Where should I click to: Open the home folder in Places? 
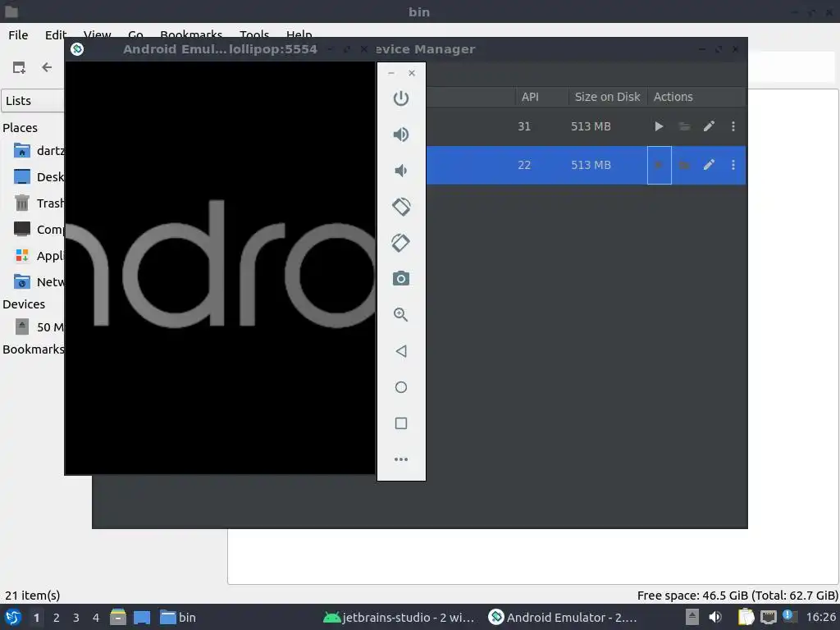[38, 151]
